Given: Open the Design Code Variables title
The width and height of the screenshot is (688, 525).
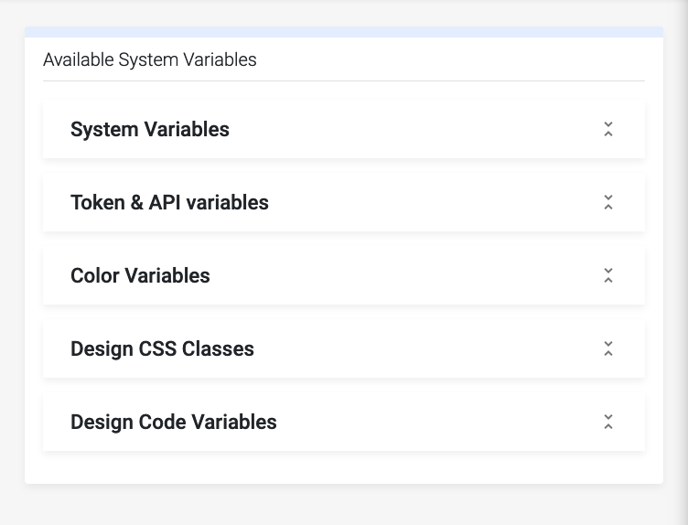Looking at the screenshot, I should (173, 422).
